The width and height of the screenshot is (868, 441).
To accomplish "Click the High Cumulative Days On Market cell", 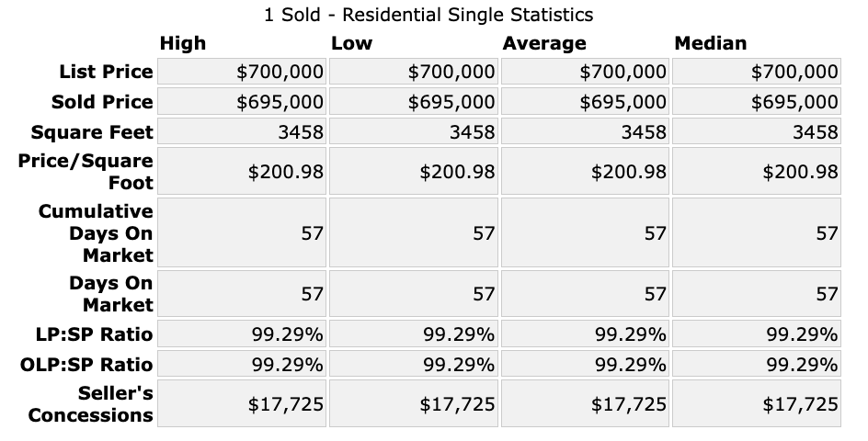I will point(241,233).
